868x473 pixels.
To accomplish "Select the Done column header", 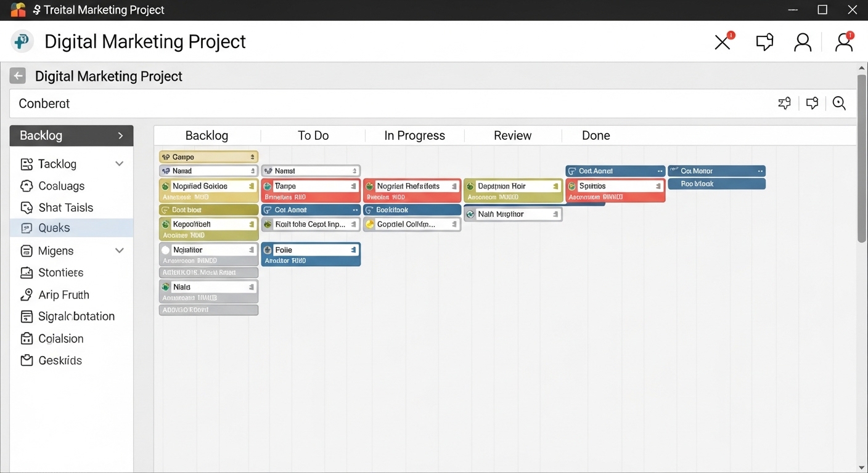I will (596, 135).
